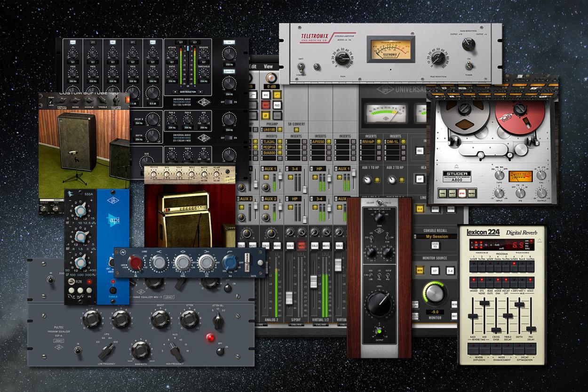Click the Lexicon 224 BASS reverb time slider
The image size is (588, 392).
coord(474,317)
